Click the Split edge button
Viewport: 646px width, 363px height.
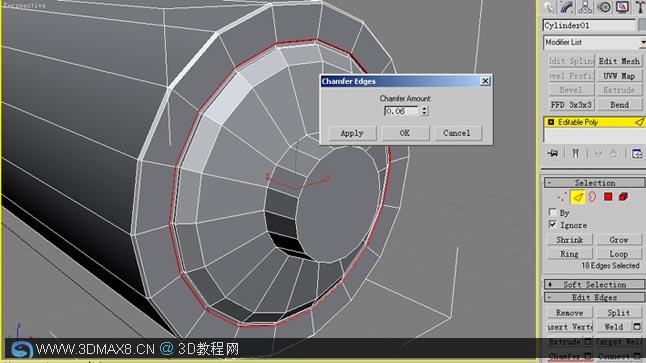point(619,313)
